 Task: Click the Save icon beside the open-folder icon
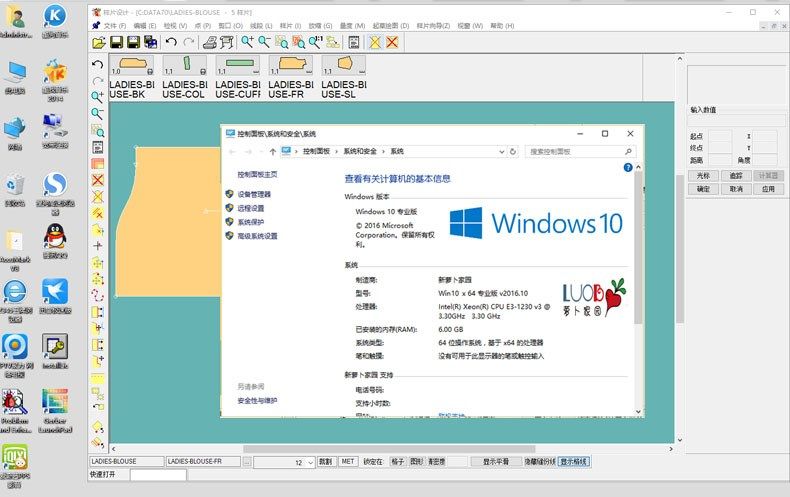tap(116, 42)
